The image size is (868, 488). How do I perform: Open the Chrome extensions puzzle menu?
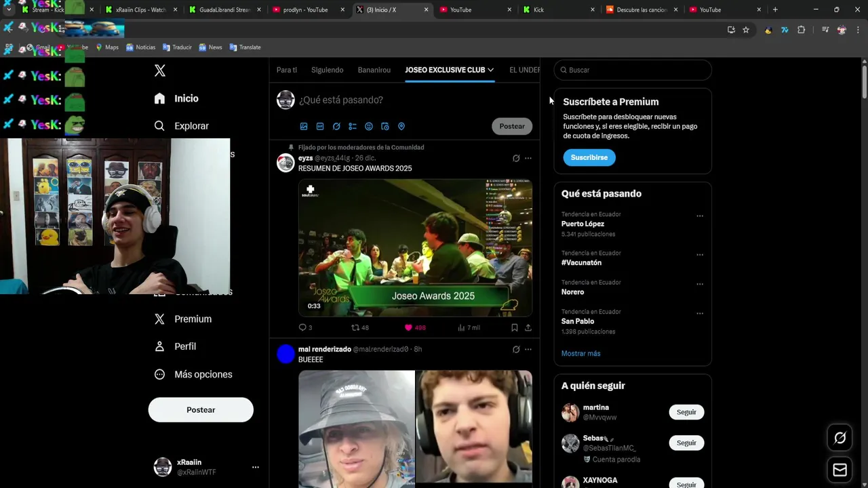click(x=801, y=30)
